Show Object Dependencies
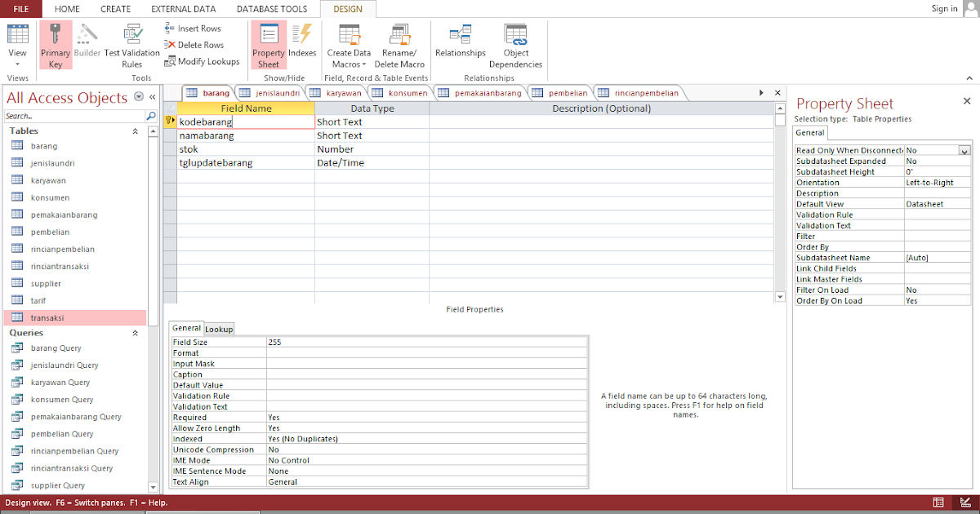 click(515, 46)
